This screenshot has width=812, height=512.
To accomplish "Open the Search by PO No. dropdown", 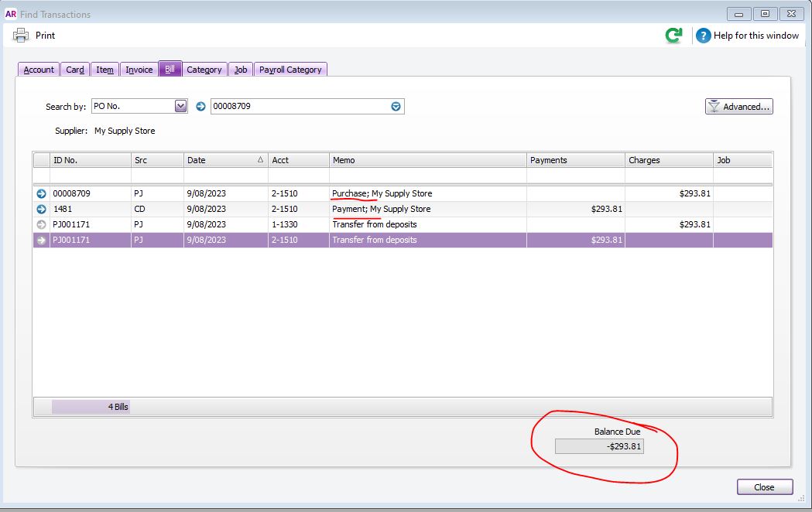I will coord(180,106).
